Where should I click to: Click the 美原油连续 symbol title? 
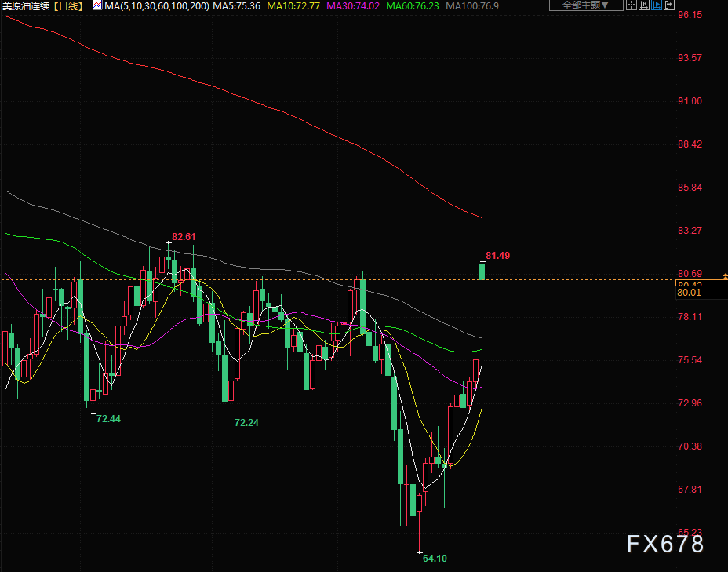26,6
